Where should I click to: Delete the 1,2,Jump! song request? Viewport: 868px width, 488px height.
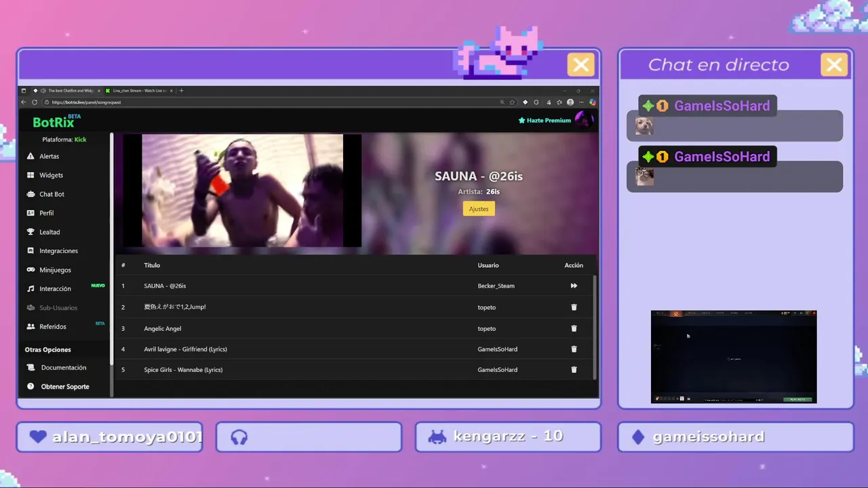point(574,307)
